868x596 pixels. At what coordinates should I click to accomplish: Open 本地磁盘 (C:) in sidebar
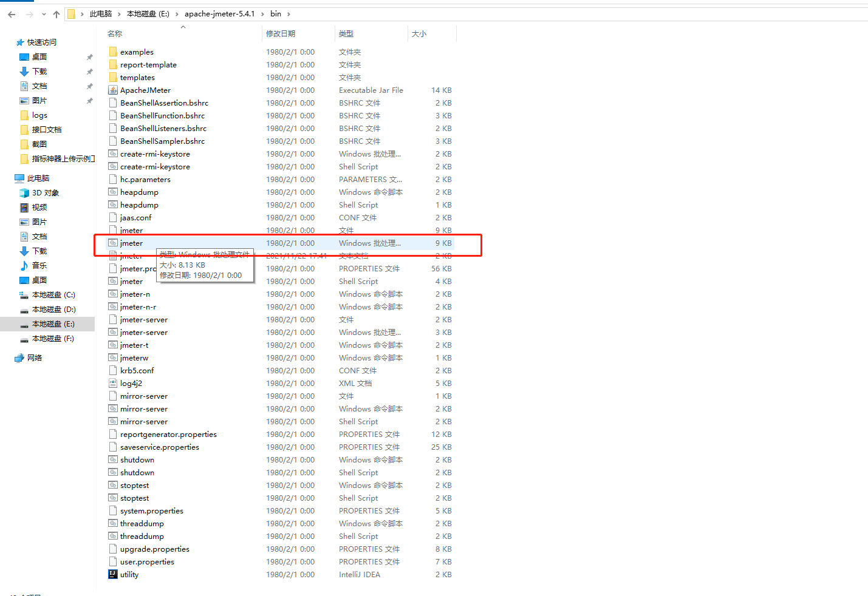[x=53, y=295]
